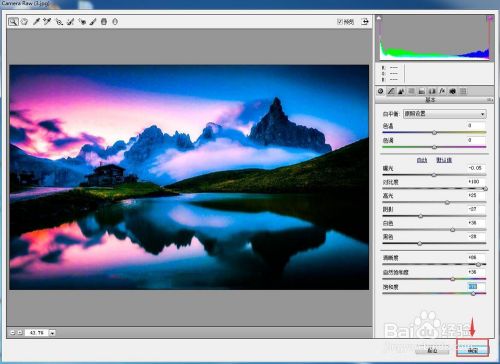The height and width of the screenshot is (364, 500).
Task: Click the 黑色 value field
Action: 476,237
